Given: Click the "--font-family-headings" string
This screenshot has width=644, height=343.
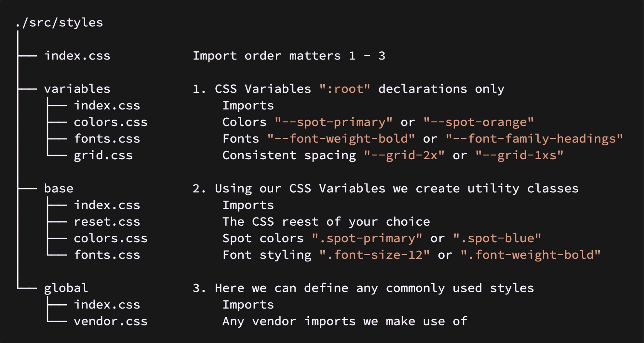Looking at the screenshot, I should (x=534, y=139).
